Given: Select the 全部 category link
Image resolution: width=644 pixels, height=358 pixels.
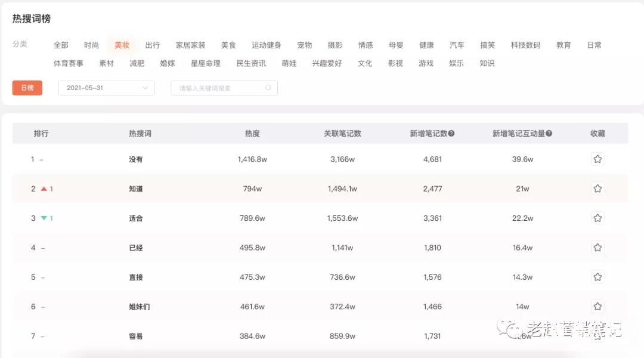Looking at the screenshot, I should [61, 44].
